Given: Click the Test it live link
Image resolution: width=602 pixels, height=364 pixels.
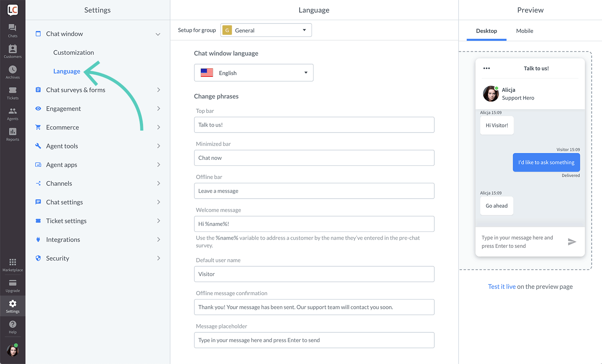Looking at the screenshot, I should [502, 287].
